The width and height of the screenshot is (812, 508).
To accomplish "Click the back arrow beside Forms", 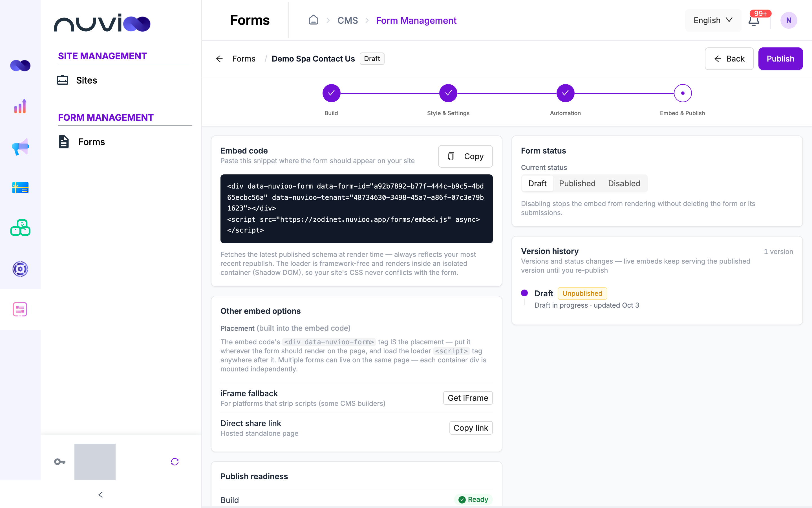I will (x=219, y=59).
